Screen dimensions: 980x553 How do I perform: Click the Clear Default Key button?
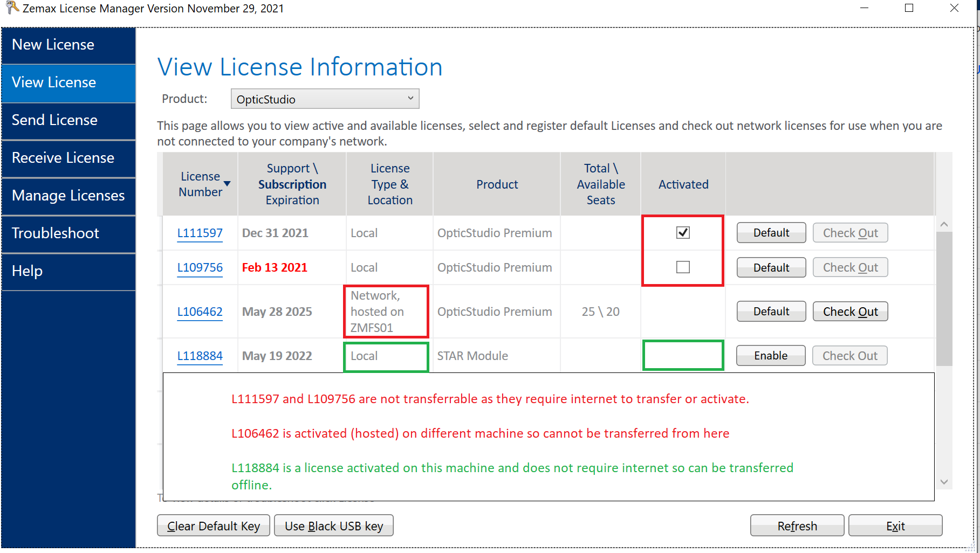coord(214,526)
